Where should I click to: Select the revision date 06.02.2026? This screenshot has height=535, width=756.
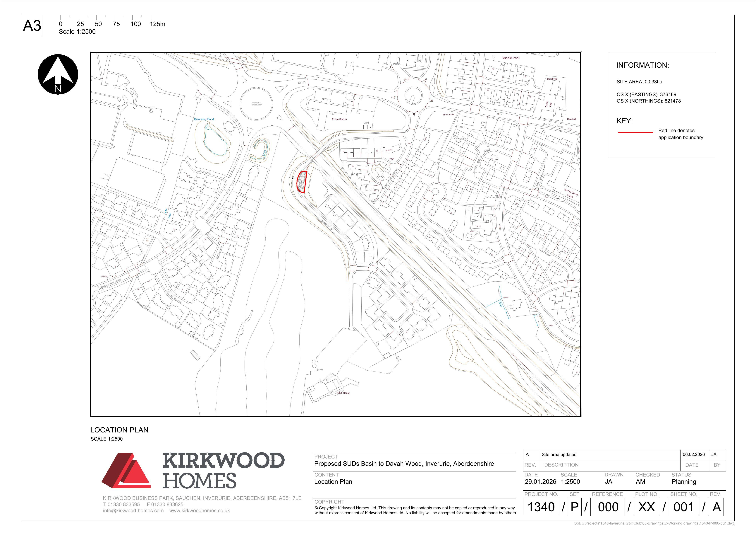694,455
